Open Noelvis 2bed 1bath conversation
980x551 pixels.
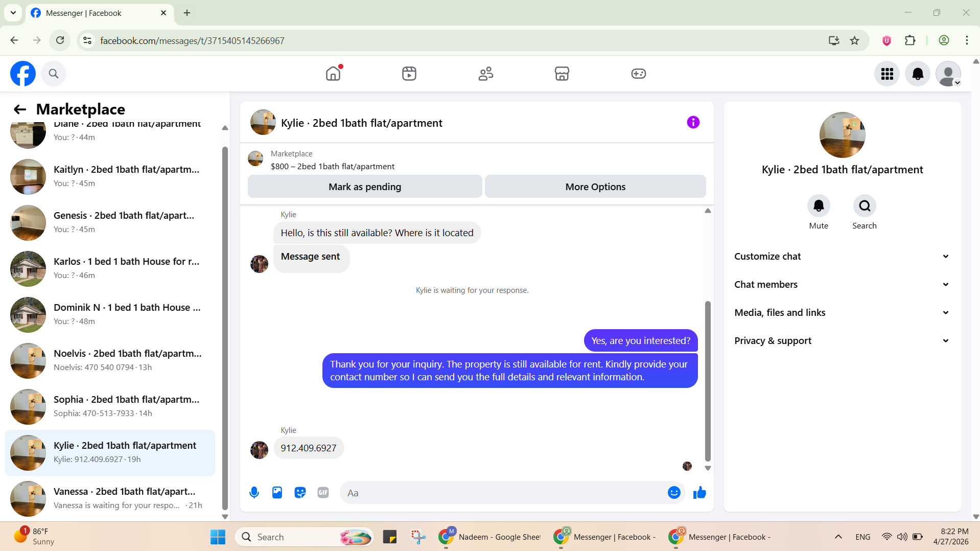(x=110, y=360)
